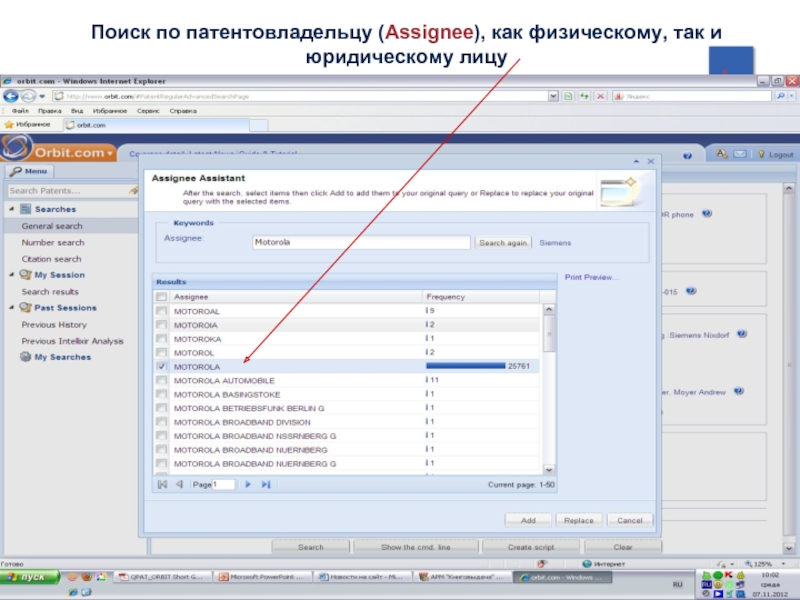Jump to the first results page
The width and height of the screenshot is (800, 600).
[163, 484]
